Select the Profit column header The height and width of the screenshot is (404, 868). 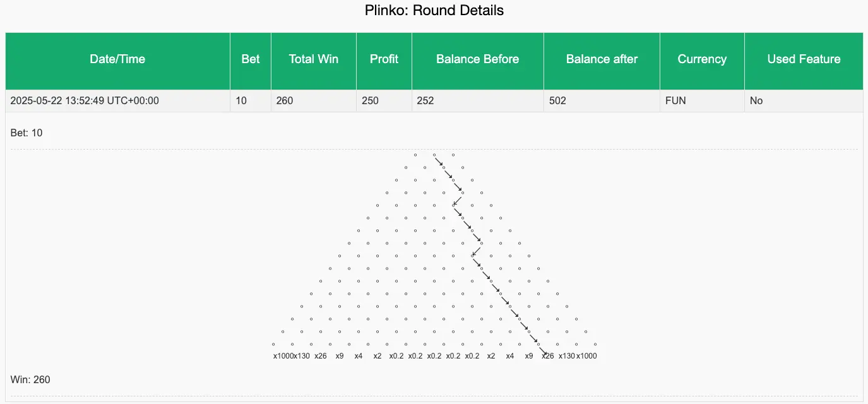[x=384, y=59]
